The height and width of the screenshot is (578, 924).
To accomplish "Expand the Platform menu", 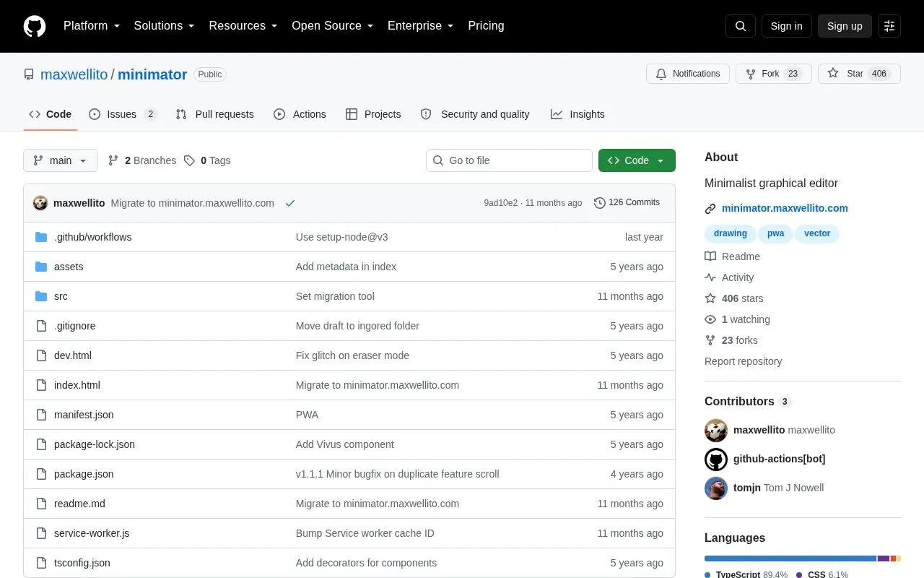I will [x=92, y=26].
